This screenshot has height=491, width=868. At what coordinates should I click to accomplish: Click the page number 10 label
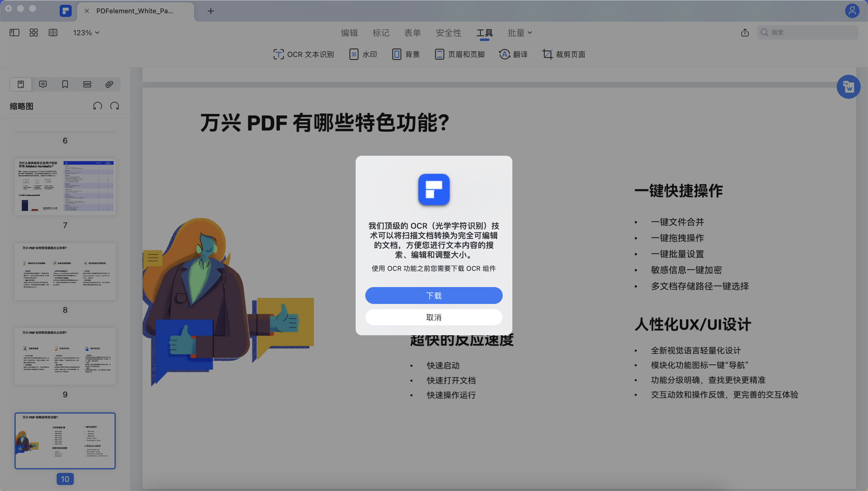[65, 479]
